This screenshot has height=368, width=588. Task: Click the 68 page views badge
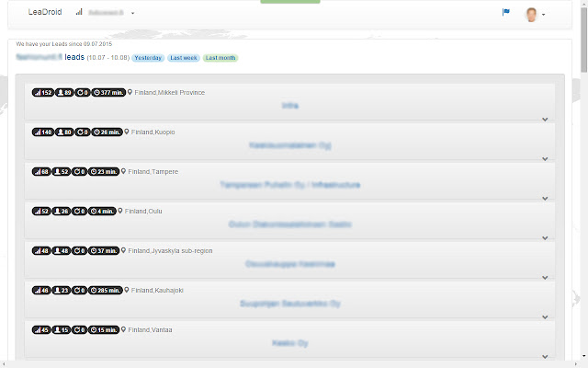click(41, 171)
